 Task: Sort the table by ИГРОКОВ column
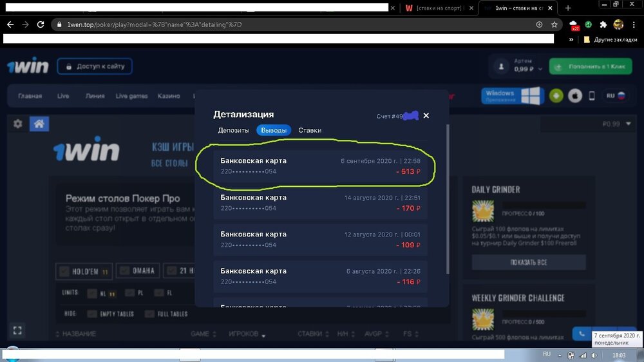pyautogui.click(x=243, y=334)
